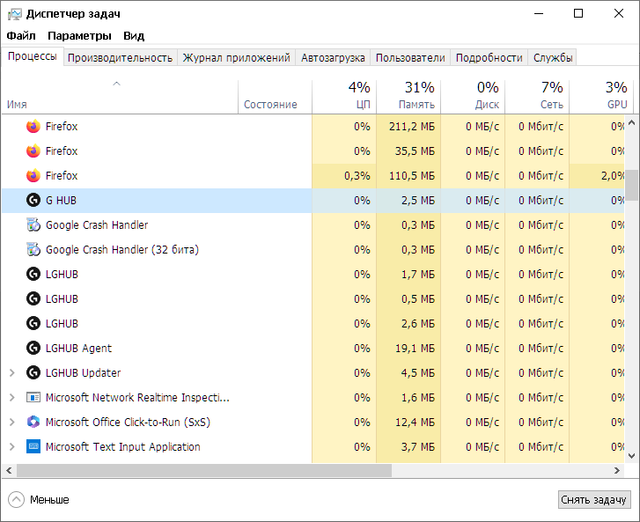Screen dimensions: 640x522
Task: Click the LGHUB icon with 1,7 МБ memory
Action: [33, 274]
